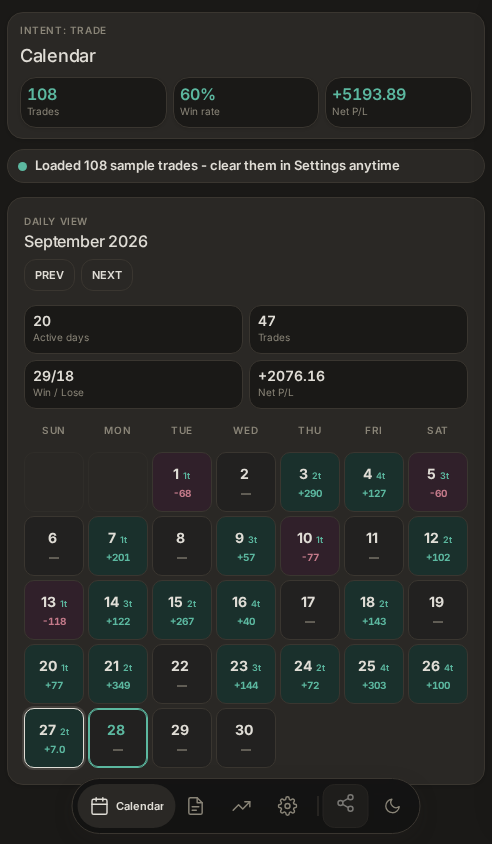Screen dimensions: 492x844
Task: Open the analytics trend chart icon
Action: pyautogui.click(x=241, y=806)
